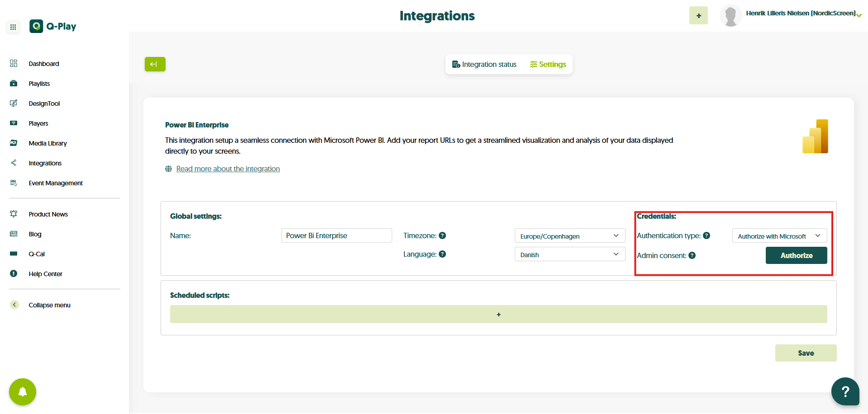Click the Language help tooltip icon
This screenshot has width=868, height=414.
442,254
